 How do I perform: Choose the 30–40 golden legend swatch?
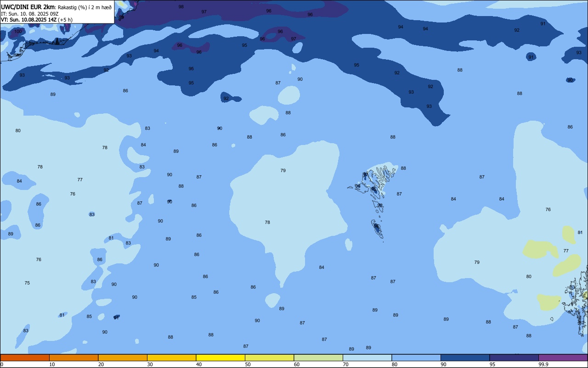pos(171,357)
